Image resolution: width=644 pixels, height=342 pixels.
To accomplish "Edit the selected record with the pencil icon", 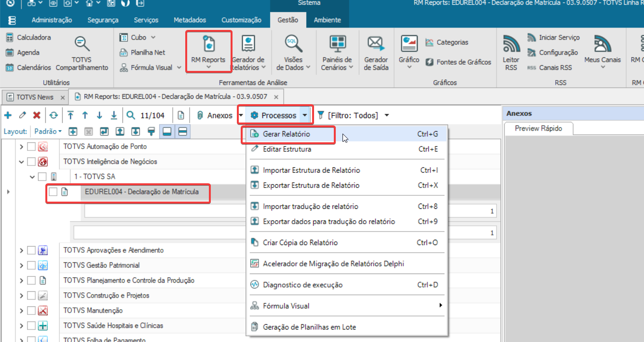I will tap(22, 115).
